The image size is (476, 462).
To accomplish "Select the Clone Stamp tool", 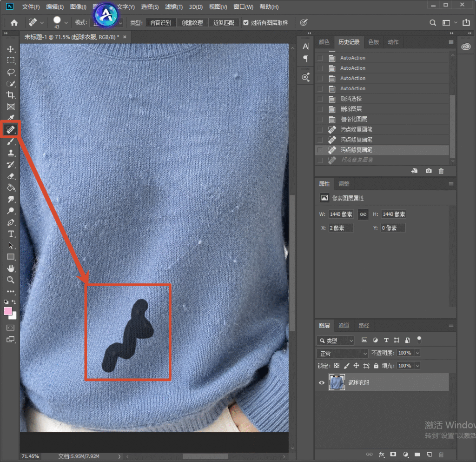I will (11, 153).
